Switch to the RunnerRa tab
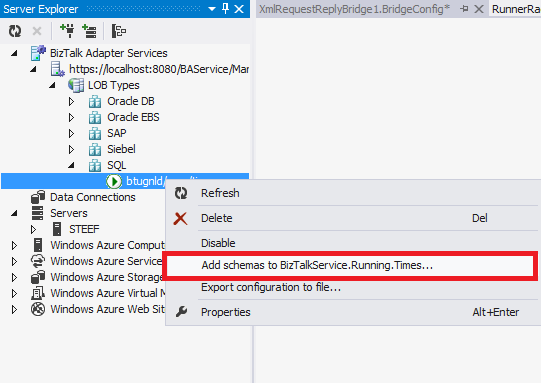The width and height of the screenshot is (541, 383). tap(515, 9)
